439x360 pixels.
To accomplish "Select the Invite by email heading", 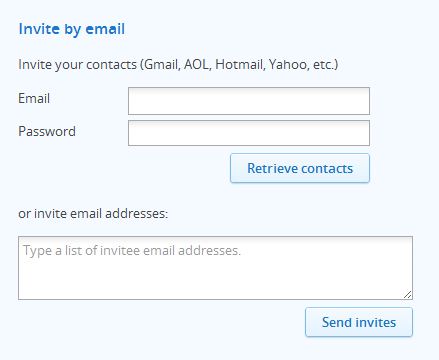I will click(x=72, y=29).
